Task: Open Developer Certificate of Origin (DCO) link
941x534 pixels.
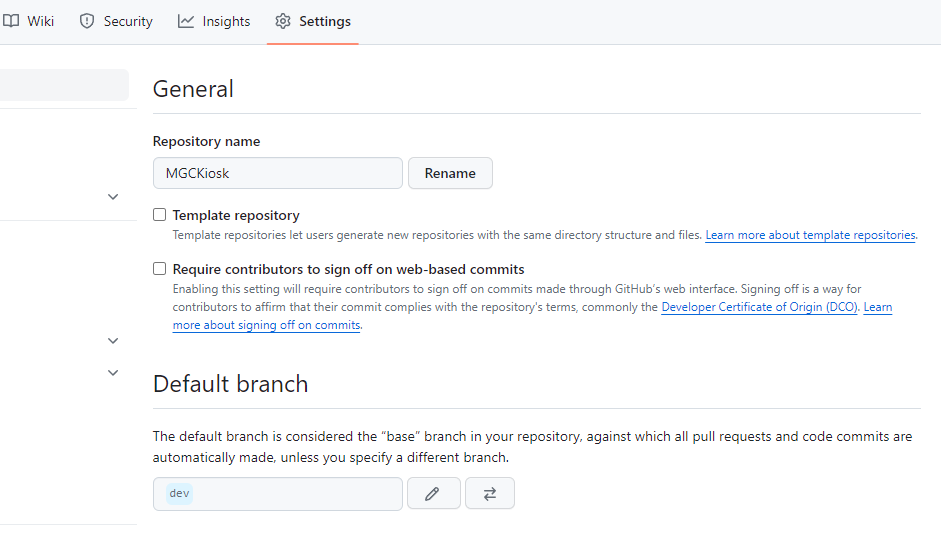Action: click(x=759, y=307)
